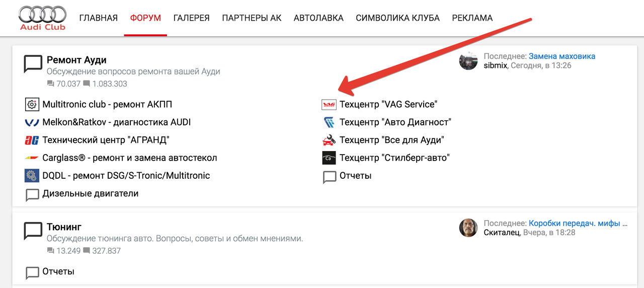Click the Audi Club logo
This screenshot has height=288, width=644.
43,18
